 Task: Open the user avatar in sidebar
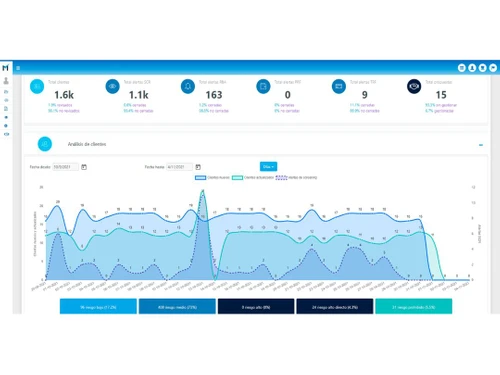tap(6, 81)
